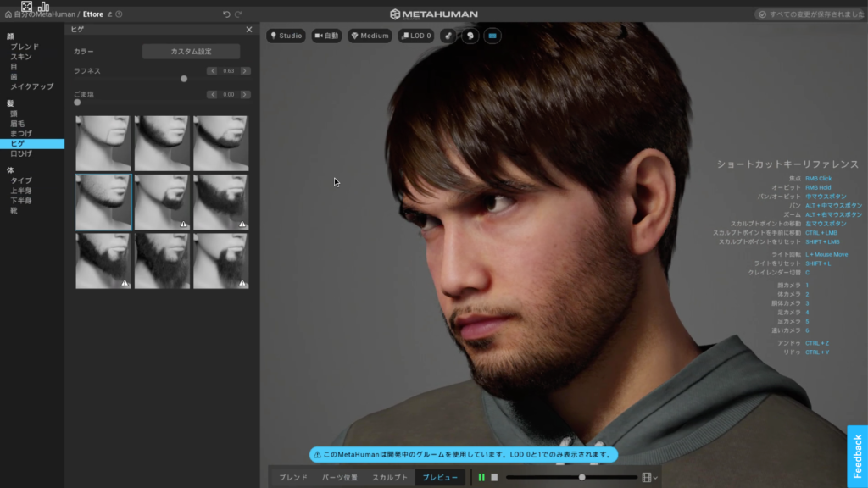
Task: Open the filmstrip animation dropdown
Action: point(649,478)
